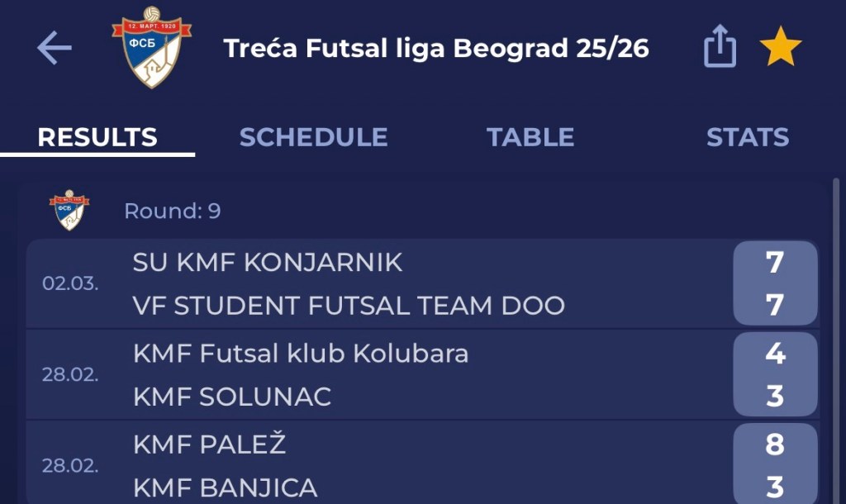
Task: Select the Results tab
Action: [97, 137]
